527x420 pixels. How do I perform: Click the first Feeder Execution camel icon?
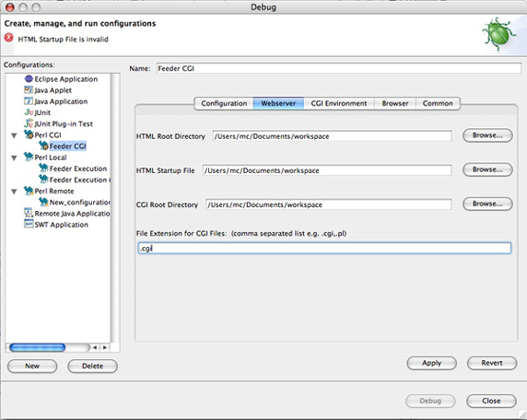coord(43,168)
